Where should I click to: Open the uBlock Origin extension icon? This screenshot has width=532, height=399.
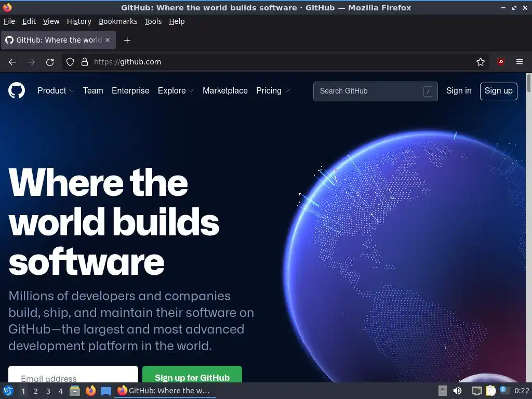click(500, 62)
